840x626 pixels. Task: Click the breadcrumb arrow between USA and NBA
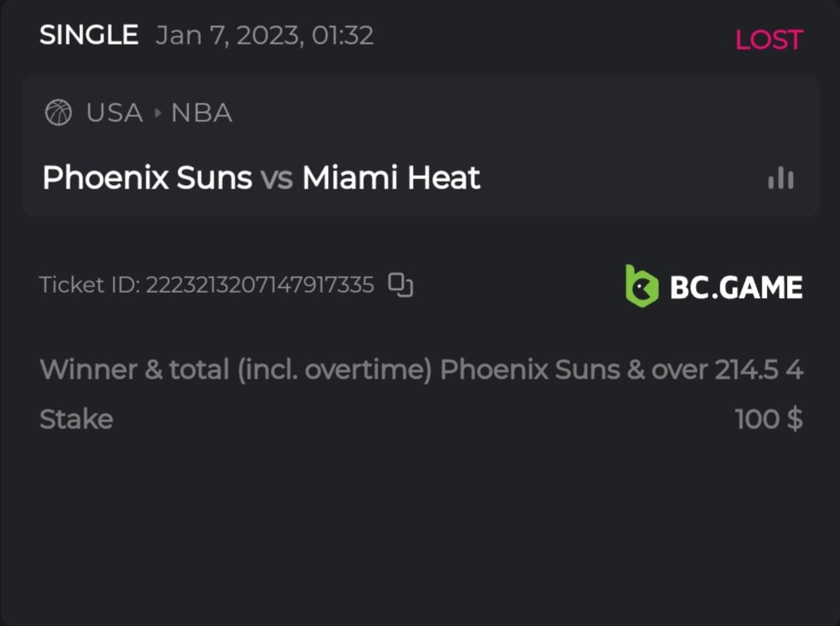[x=157, y=113]
